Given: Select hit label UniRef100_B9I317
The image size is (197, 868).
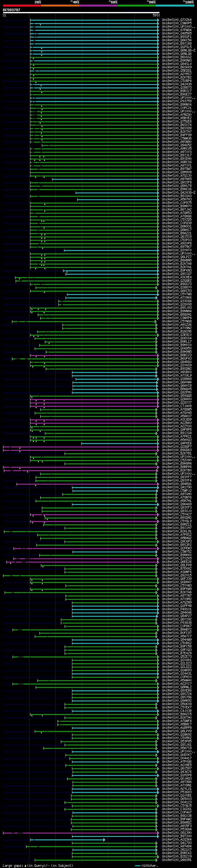Looking at the screenshot, I should click(x=177, y=155).
